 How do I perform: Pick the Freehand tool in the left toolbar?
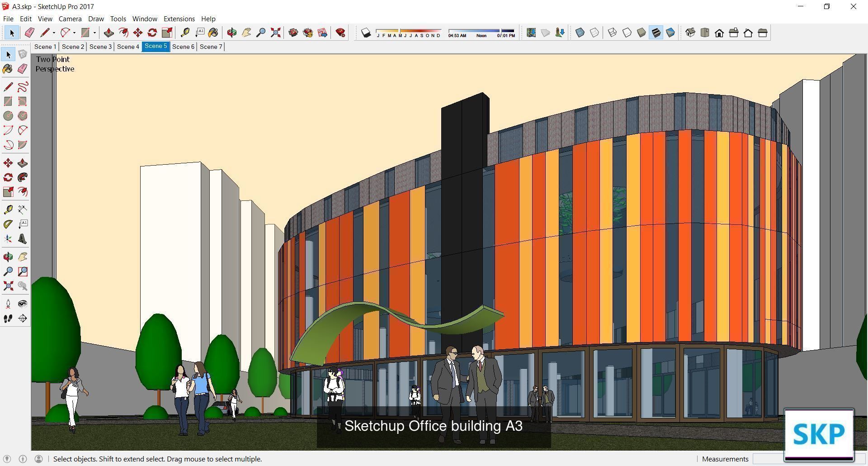click(x=23, y=87)
